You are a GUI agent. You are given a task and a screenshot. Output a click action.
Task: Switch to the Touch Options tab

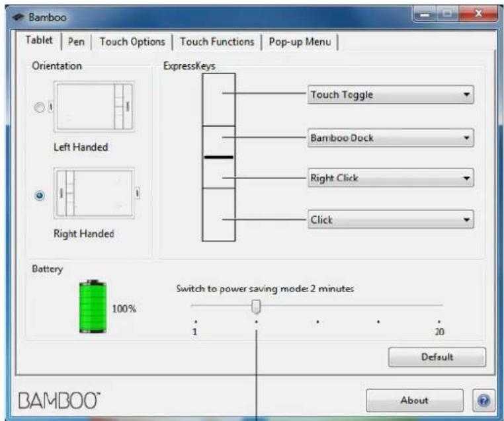[x=132, y=42]
